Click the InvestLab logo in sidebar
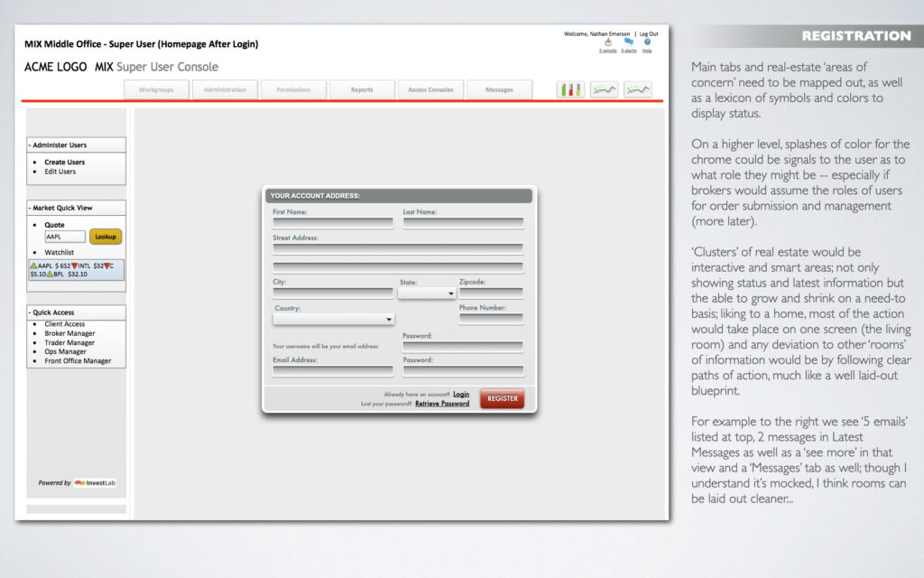This screenshot has height=578, width=924. [95, 482]
